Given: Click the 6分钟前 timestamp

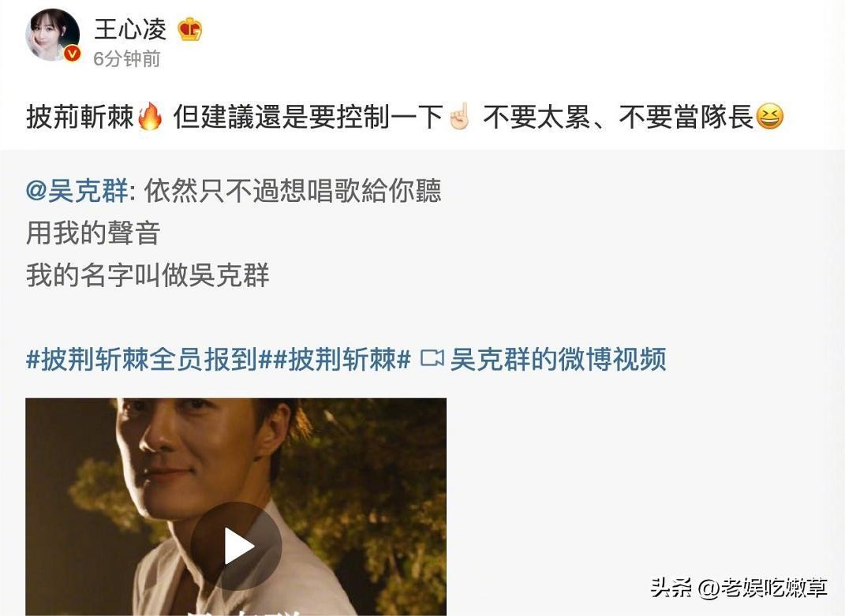Looking at the screenshot, I should [x=127, y=58].
